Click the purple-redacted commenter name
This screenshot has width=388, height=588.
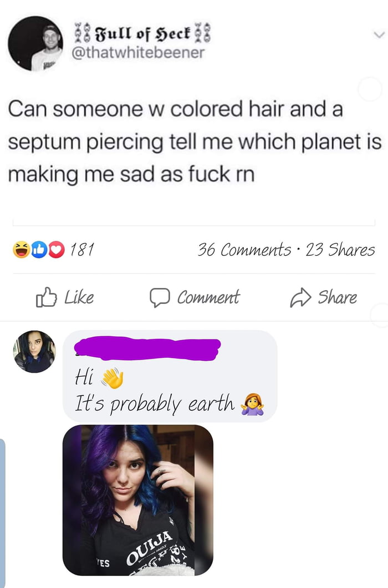147,349
